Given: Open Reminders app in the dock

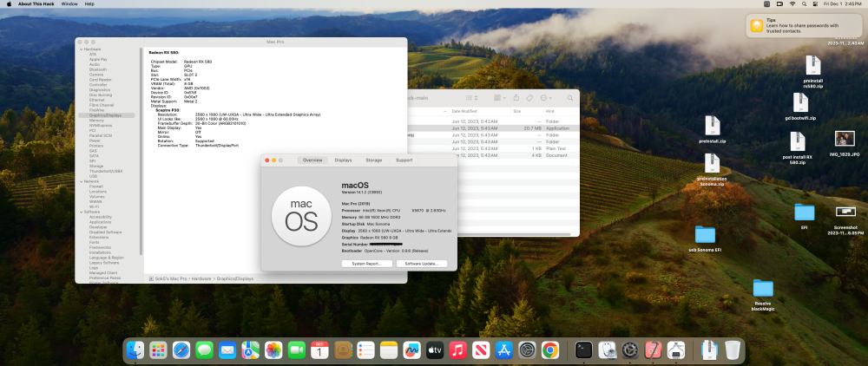Looking at the screenshot, I should click(366, 350).
